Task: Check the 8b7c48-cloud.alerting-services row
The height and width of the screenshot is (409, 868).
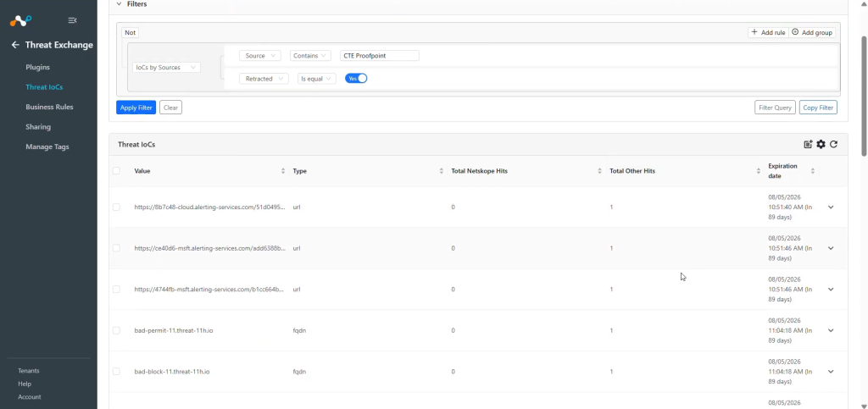Action: tap(116, 207)
